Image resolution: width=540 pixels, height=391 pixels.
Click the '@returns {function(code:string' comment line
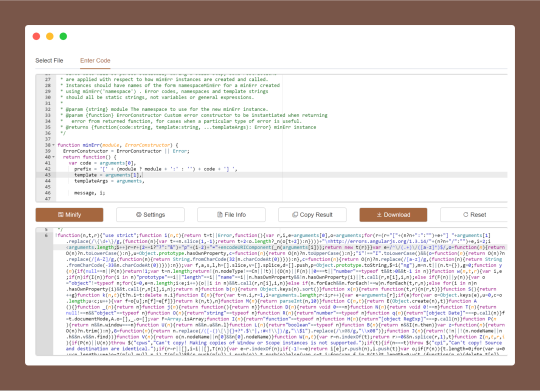(x=188, y=127)
